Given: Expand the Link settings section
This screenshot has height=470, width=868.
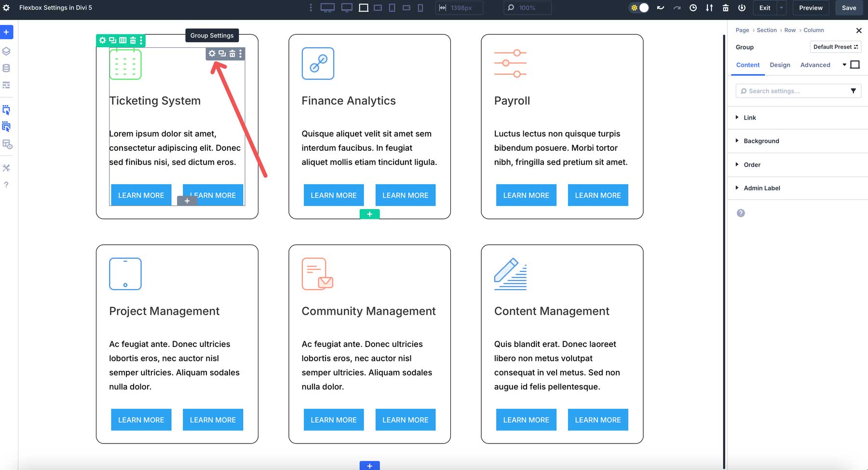Looking at the screenshot, I should click(x=750, y=117).
